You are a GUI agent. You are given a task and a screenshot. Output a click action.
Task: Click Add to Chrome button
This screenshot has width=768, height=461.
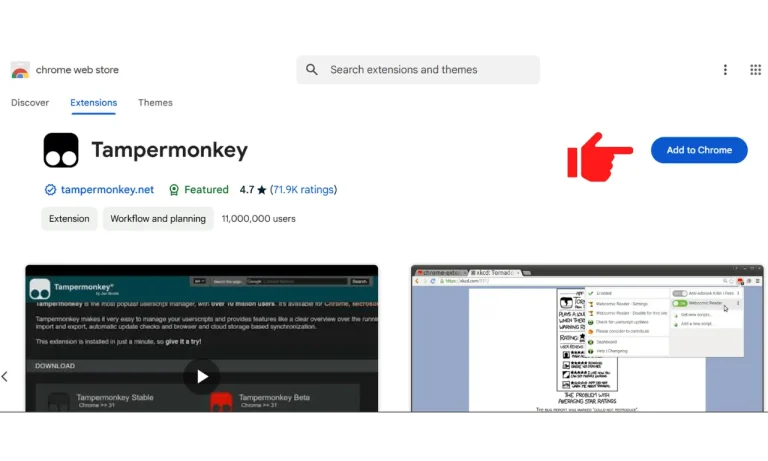pos(699,150)
